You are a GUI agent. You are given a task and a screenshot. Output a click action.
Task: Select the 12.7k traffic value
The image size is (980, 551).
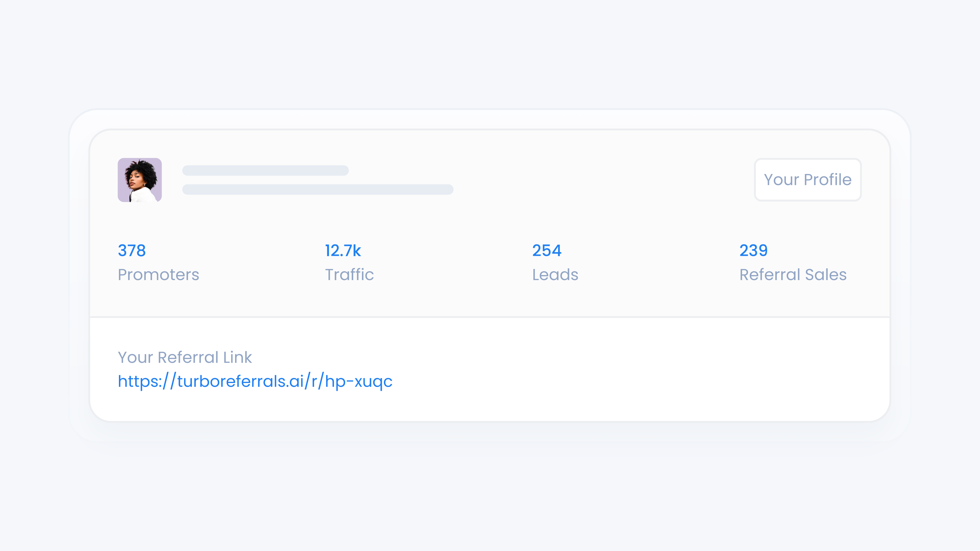pos(343,251)
